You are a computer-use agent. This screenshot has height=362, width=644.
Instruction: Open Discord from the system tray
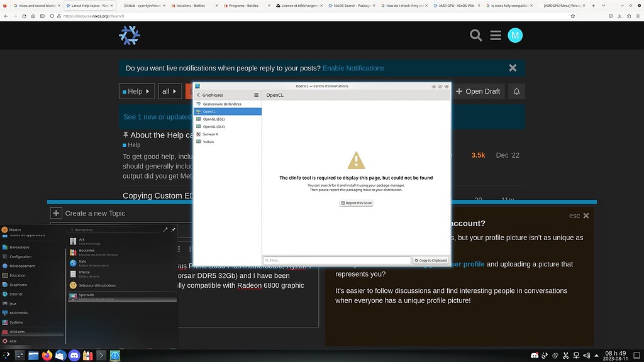point(535,355)
